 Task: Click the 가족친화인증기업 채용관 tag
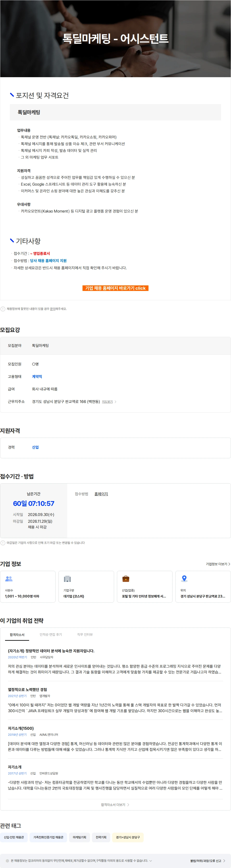(x=48, y=837)
